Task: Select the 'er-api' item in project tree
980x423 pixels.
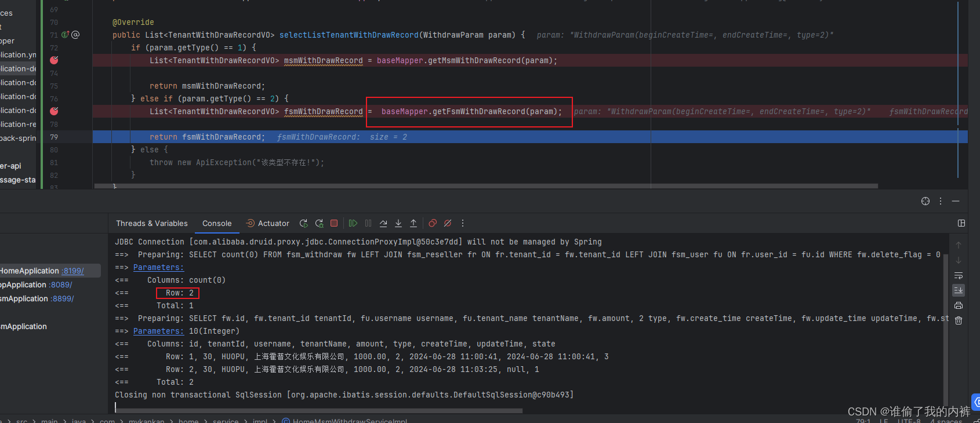Action: pyautogui.click(x=10, y=166)
